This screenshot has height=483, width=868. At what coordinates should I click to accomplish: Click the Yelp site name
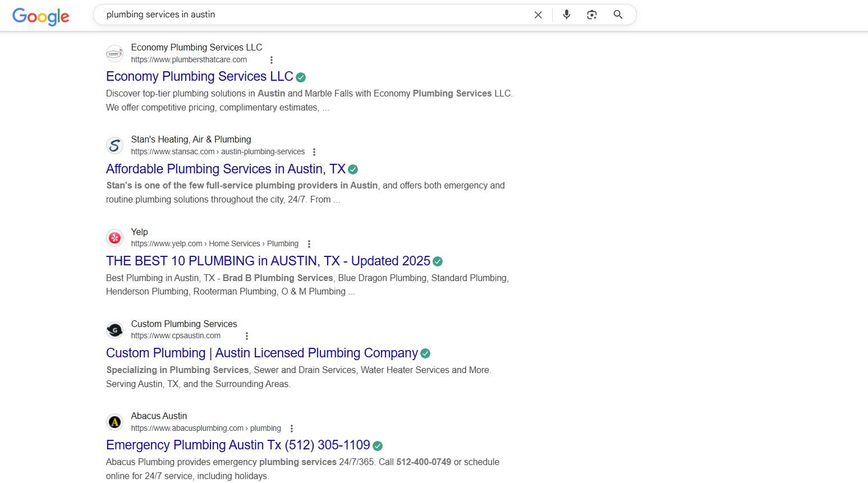tap(139, 232)
